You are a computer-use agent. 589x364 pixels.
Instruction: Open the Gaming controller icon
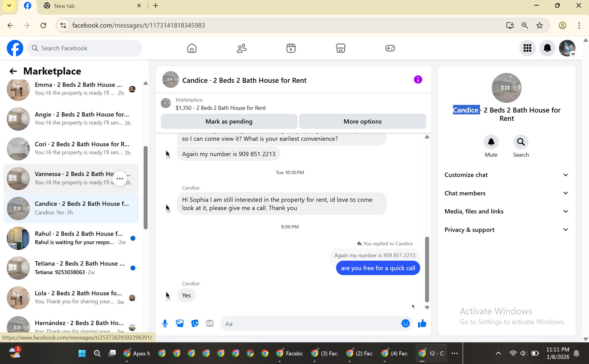tap(390, 48)
